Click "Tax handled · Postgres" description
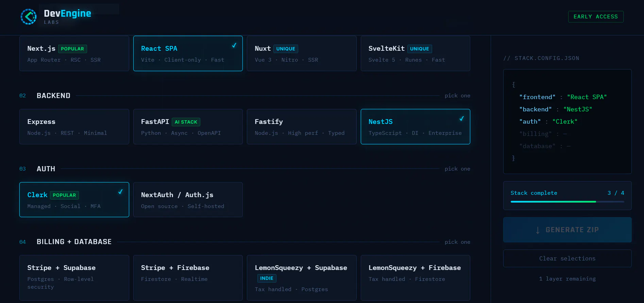The image size is (644, 303). click(291, 289)
